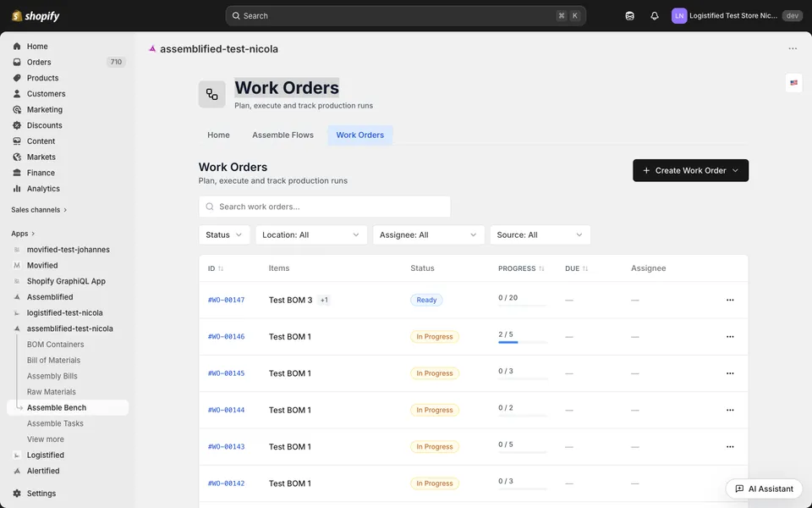Click the Customers person icon
The image size is (812, 508).
coord(17,94)
